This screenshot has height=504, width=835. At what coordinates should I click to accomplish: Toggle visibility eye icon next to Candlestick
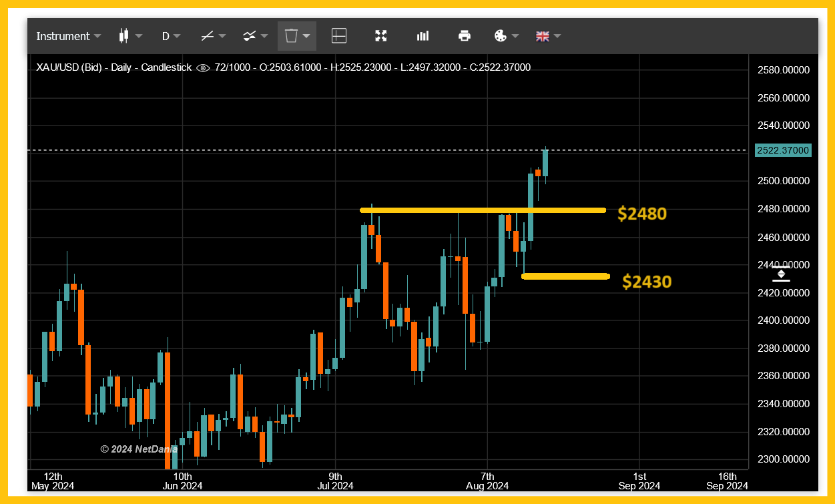(x=203, y=67)
